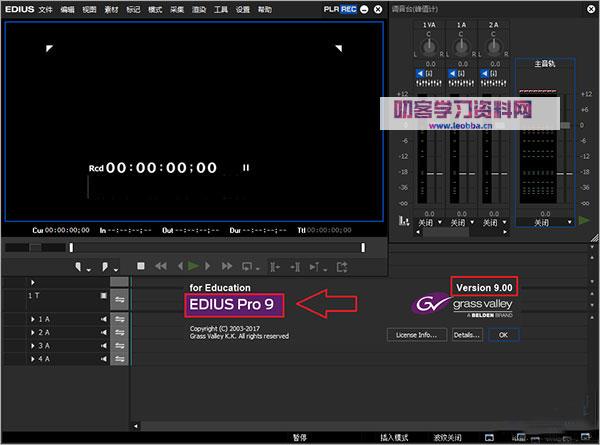Open the Set Out point dropdown arrow

pos(116,270)
